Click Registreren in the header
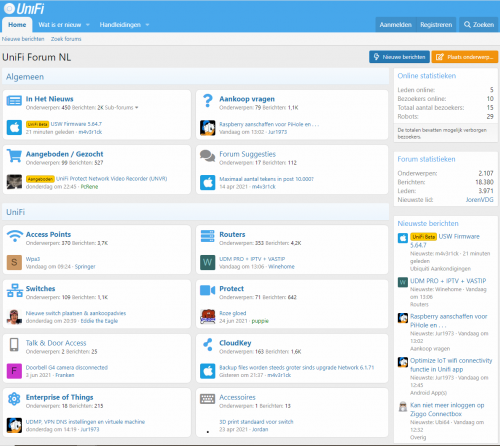 click(436, 25)
